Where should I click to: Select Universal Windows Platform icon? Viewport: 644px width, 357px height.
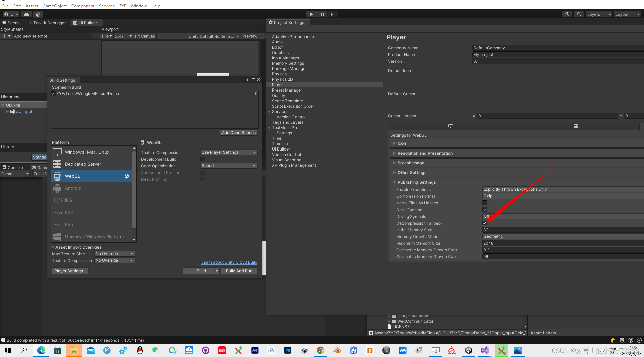pyautogui.click(x=57, y=236)
